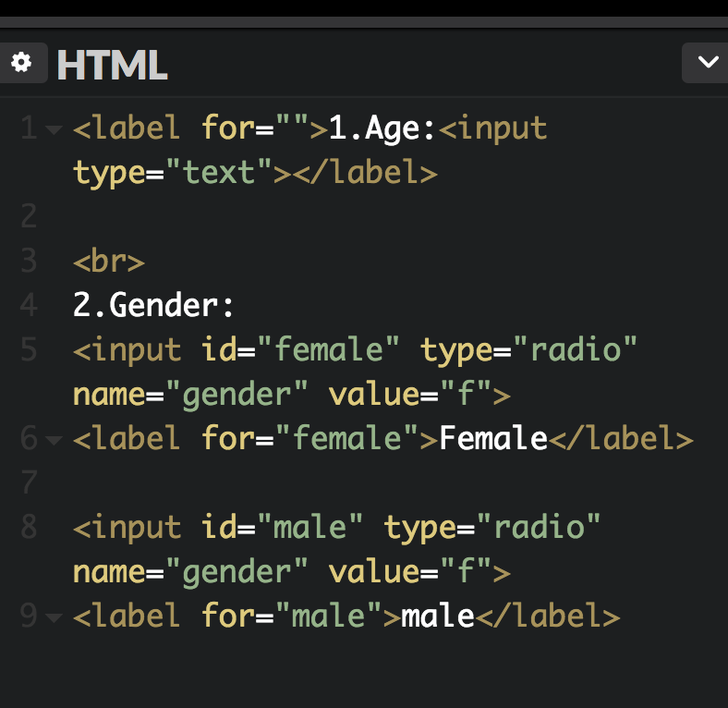The height and width of the screenshot is (708, 728).
Task: Click the id="male" attribute value
Action: pyautogui.click(x=309, y=527)
